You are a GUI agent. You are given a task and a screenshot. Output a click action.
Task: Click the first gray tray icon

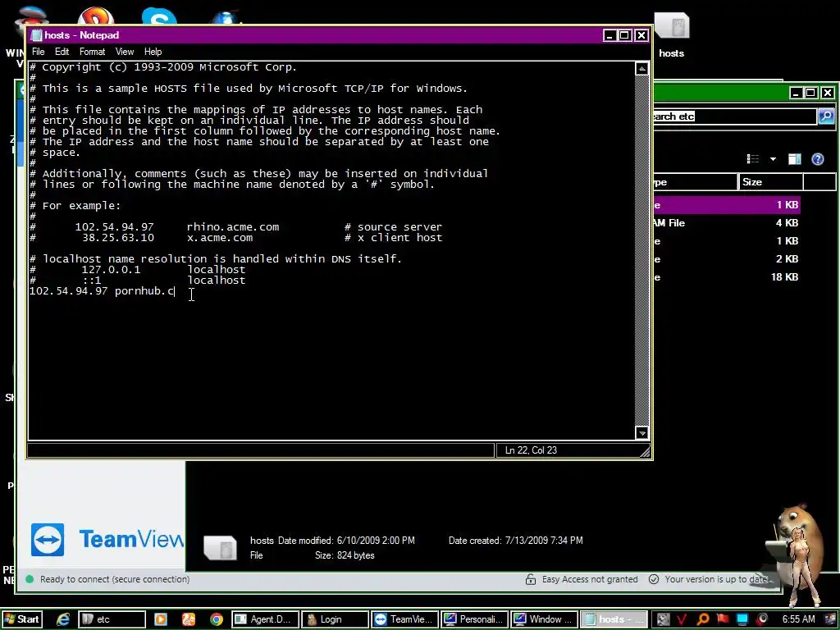(663, 619)
